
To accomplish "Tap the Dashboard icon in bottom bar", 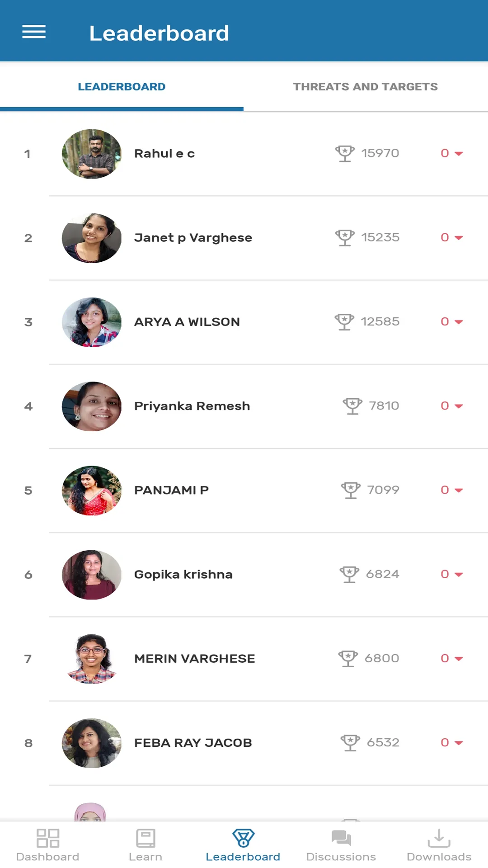I will click(x=48, y=838).
